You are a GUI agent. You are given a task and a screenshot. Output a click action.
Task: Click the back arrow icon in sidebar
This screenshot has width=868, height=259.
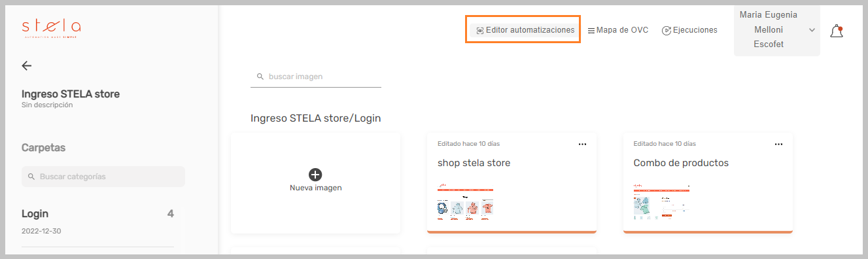(26, 65)
